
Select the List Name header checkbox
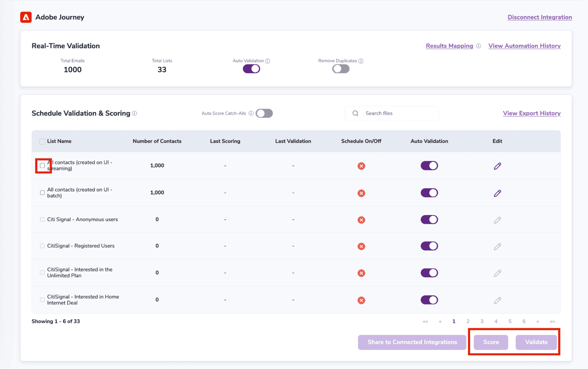(42, 141)
